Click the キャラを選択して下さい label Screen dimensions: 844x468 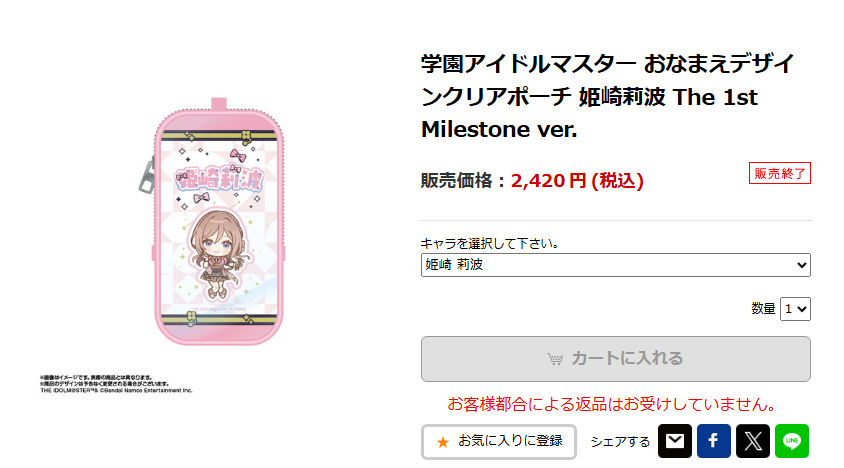[x=489, y=244]
